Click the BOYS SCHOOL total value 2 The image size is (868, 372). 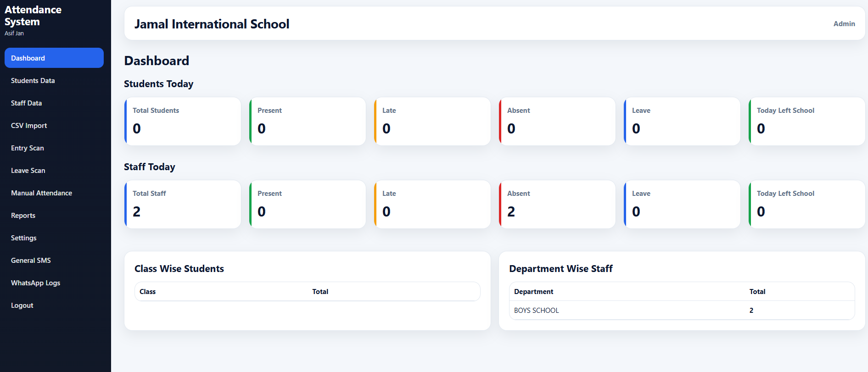coord(751,310)
